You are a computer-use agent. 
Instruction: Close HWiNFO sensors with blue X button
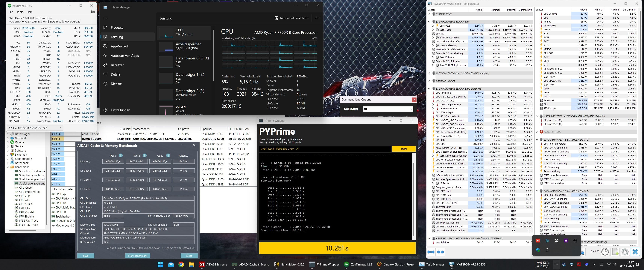pyautogui.click(x=635, y=252)
